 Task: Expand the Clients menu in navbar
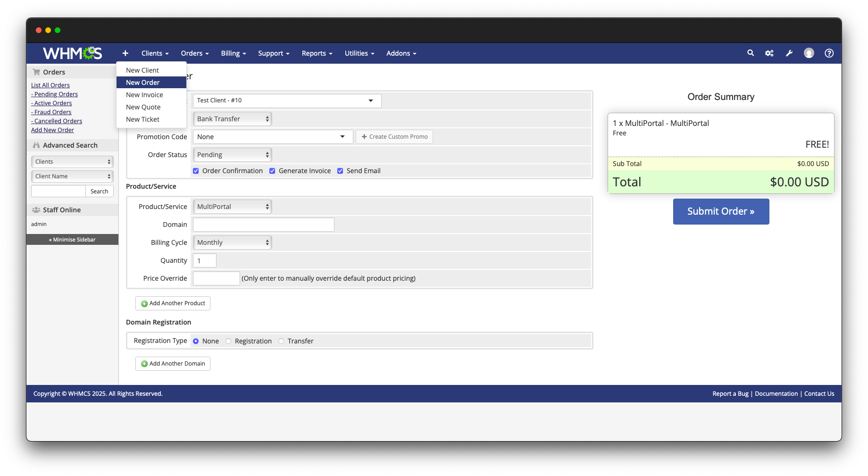tap(155, 53)
